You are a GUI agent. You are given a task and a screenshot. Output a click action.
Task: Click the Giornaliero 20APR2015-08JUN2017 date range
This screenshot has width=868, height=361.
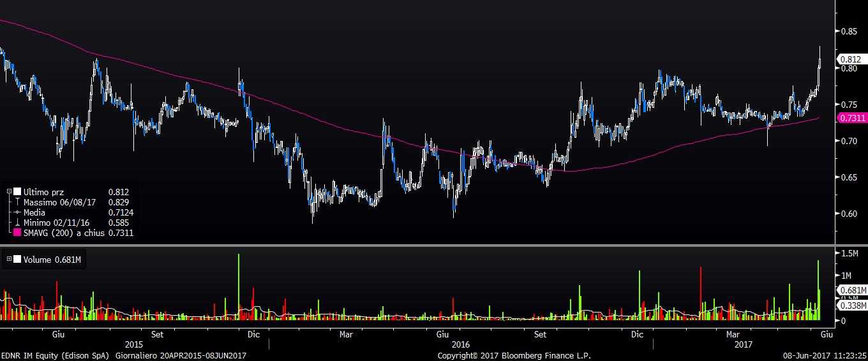click(180, 355)
